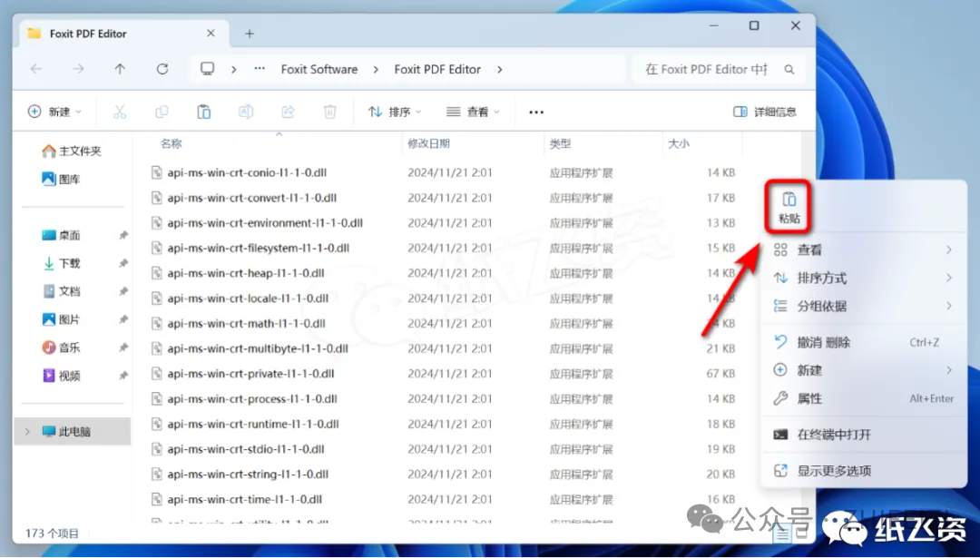
Task: Select api-ms-win-crt-runtime-l1-1-0.dll
Action: click(x=253, y=424)
